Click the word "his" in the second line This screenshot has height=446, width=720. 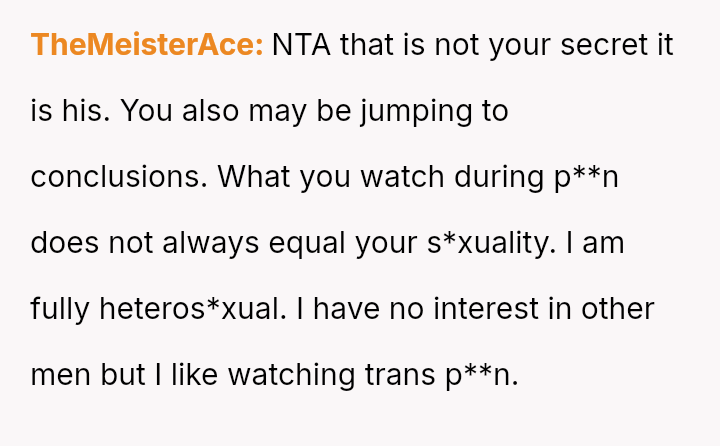click(82, 111)
